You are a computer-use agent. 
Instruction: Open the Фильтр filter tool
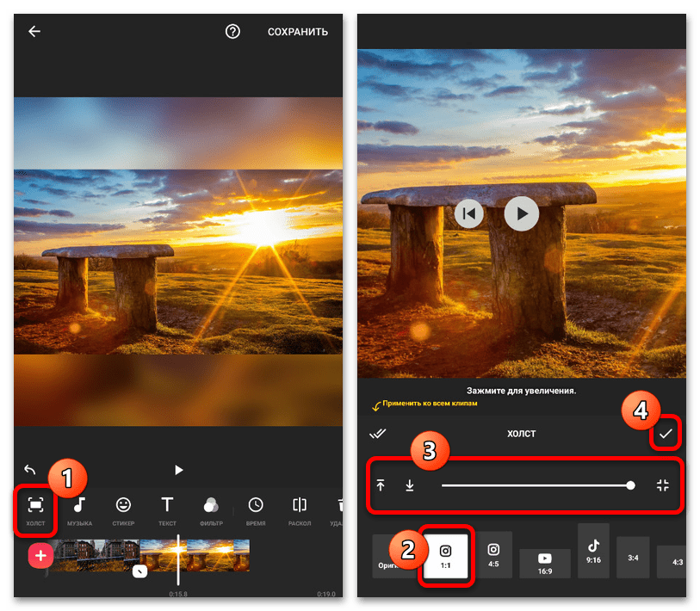[x=211, y=510]
